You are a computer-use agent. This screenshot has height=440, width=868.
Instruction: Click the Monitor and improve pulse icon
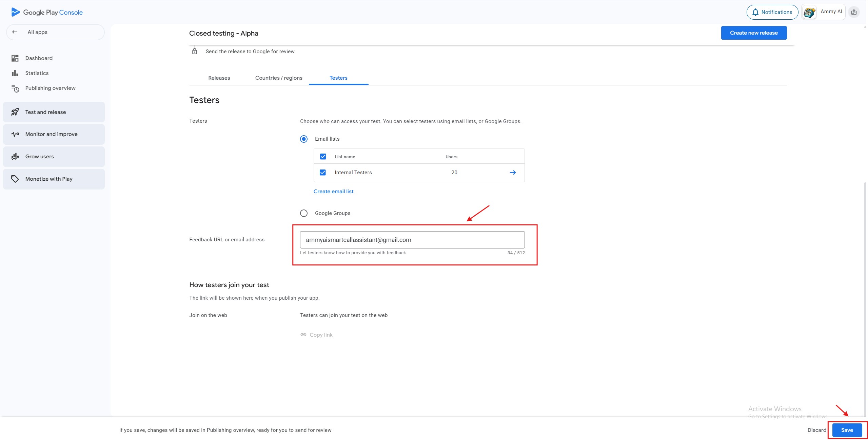point(15,134)
